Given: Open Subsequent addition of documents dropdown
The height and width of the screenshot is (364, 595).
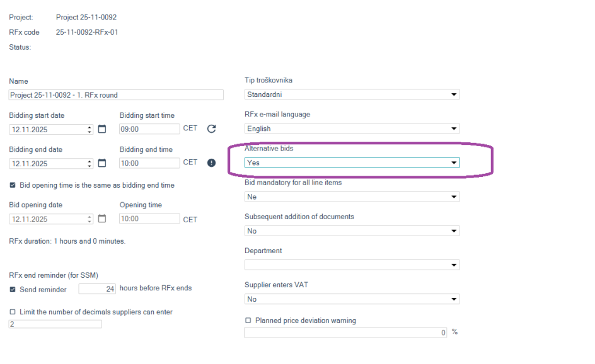Looking at the screenshot, I should tap(352, 230).
